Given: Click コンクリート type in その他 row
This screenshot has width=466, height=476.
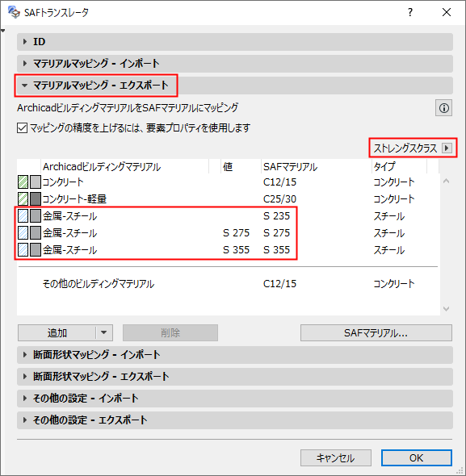Looking at the screenshot, I should point(394,284).
